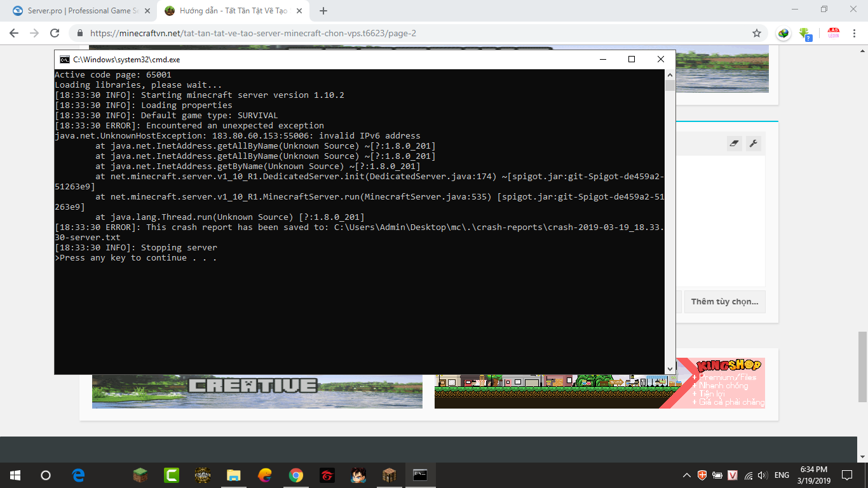Click the Thêm tùy chọn... button
The width and height of the screenshot is (868, 488).
pos(725,301)
